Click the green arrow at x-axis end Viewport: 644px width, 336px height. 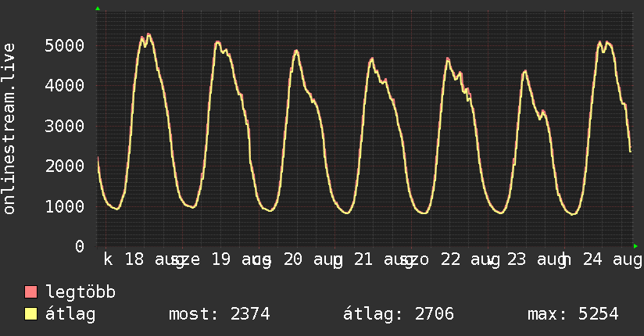(x=635, y=246)
